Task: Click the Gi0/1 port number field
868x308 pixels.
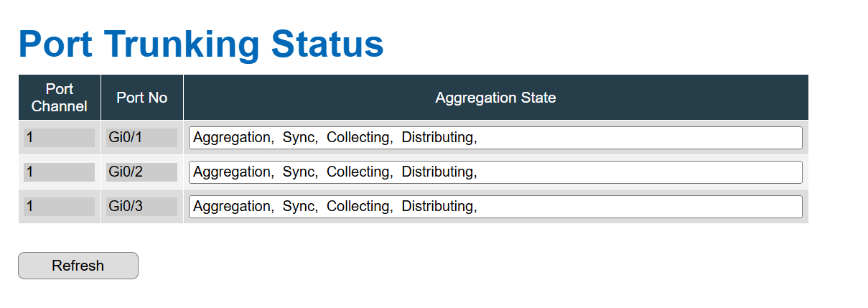Action: (x=141, y=138)
